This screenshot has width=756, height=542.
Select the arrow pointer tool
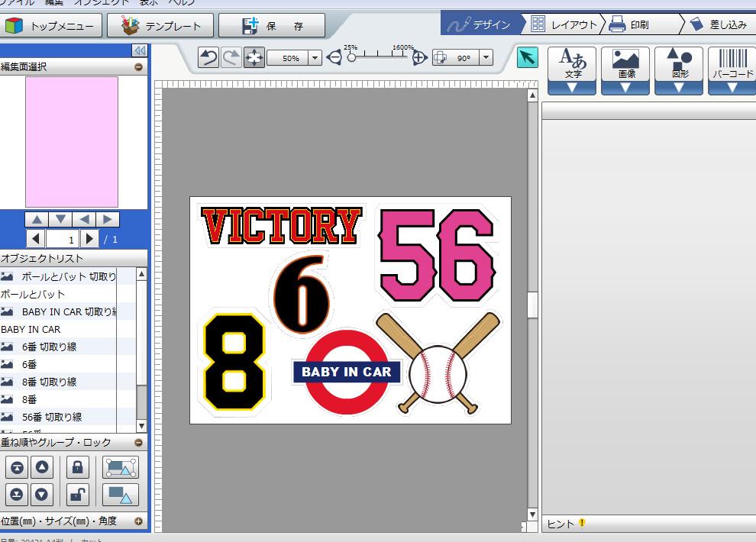tap(527, 58)
